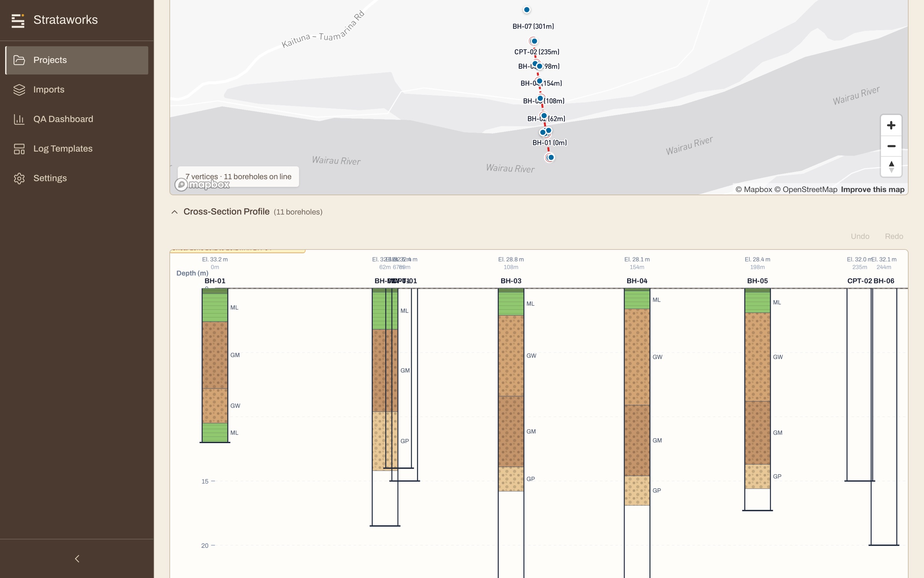Go to QA Dashboard
This screenshot has width=924, height=578.
(x=77, y=119)
